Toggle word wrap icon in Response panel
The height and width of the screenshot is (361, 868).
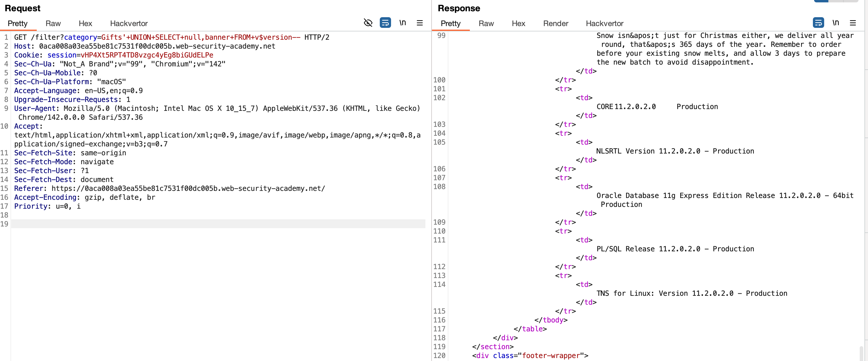[818, 23]
